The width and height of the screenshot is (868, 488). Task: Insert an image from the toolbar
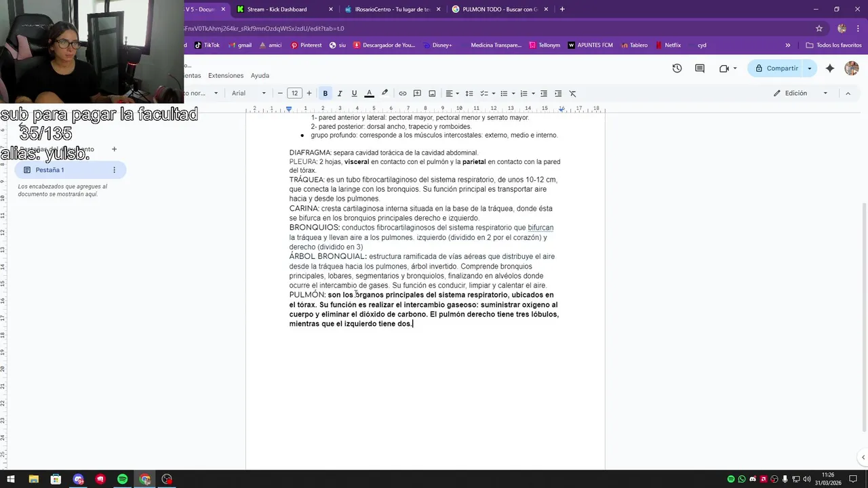[432, 94]
